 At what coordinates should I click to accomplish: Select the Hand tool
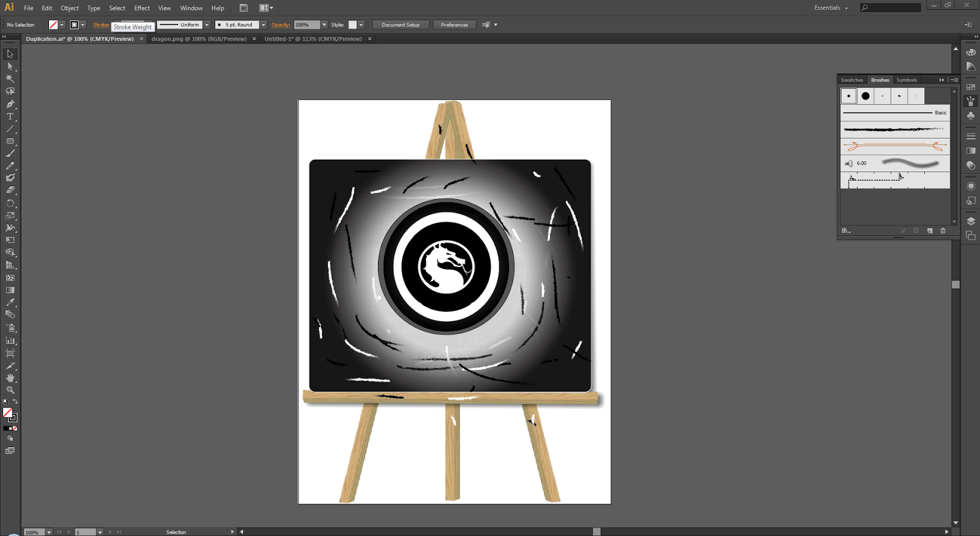click(10, 378)
